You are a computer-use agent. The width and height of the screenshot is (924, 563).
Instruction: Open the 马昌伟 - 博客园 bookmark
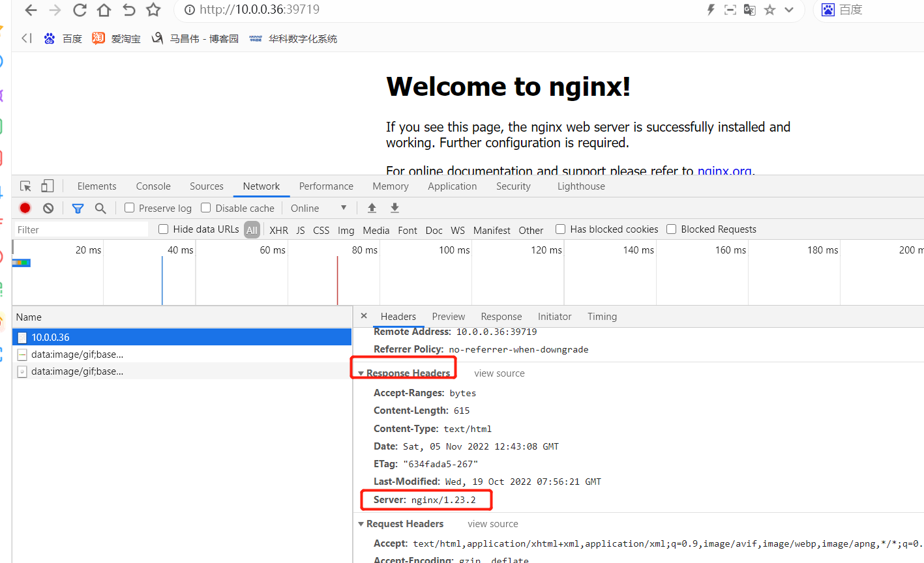[195, 38]
